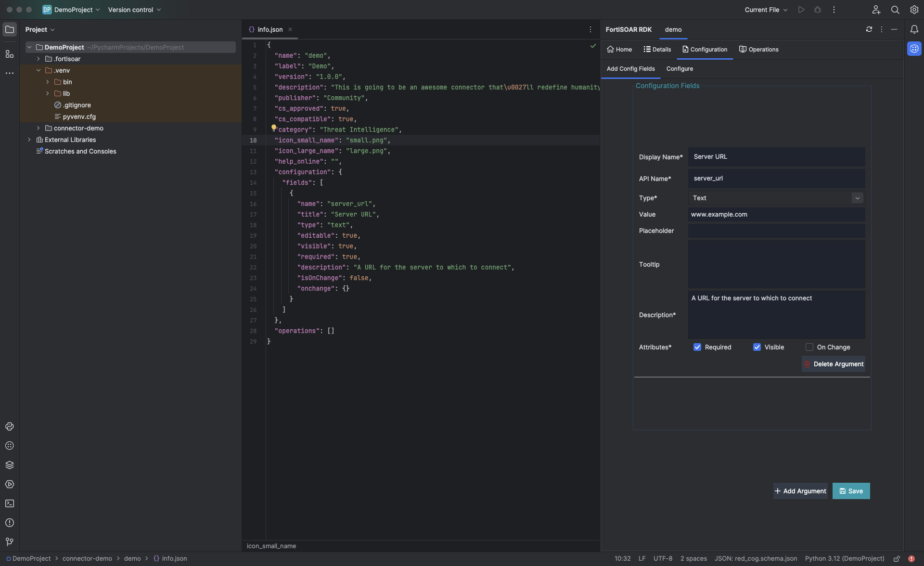924x566 pixels.
Task: Collapse the .venv folder
Action: 38,70
